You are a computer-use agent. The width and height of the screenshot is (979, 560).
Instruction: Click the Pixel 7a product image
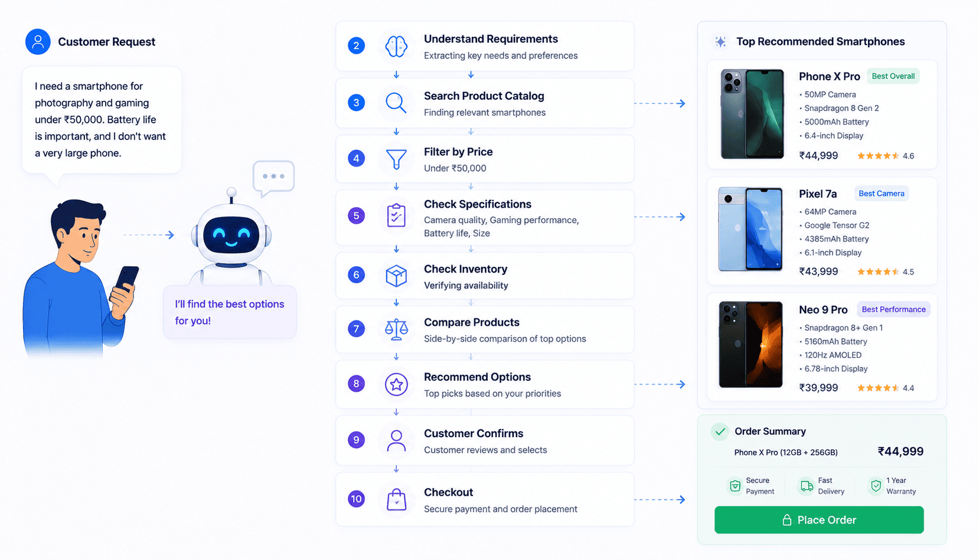tap(750, 229)
